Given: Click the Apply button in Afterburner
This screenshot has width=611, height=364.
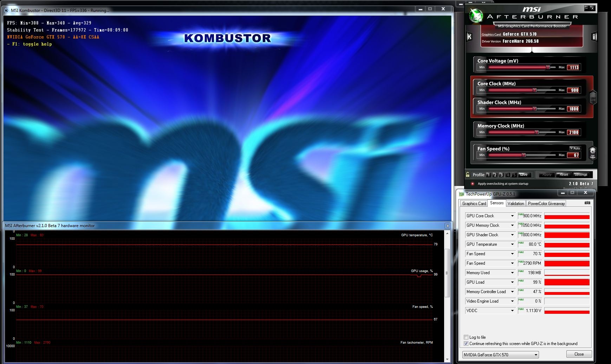Looking at the screenshot, I should pos(547,175).
